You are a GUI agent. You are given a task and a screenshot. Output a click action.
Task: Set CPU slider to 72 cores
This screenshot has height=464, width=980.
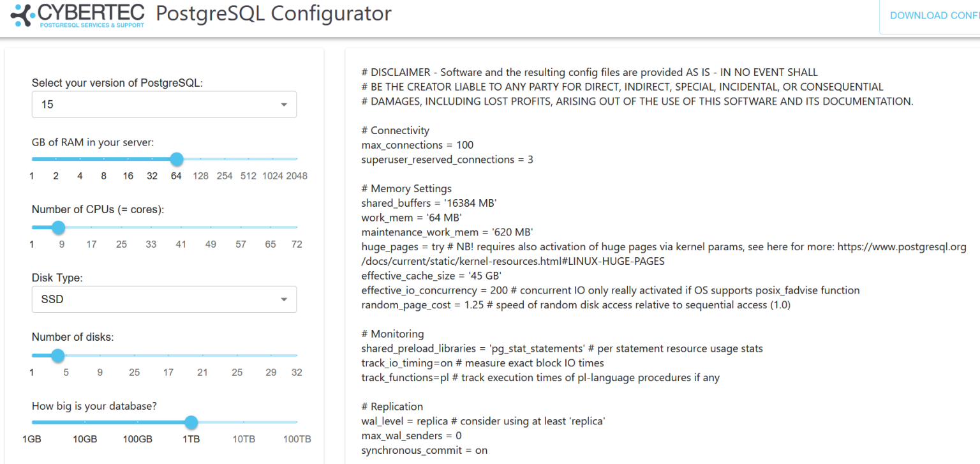297,227
